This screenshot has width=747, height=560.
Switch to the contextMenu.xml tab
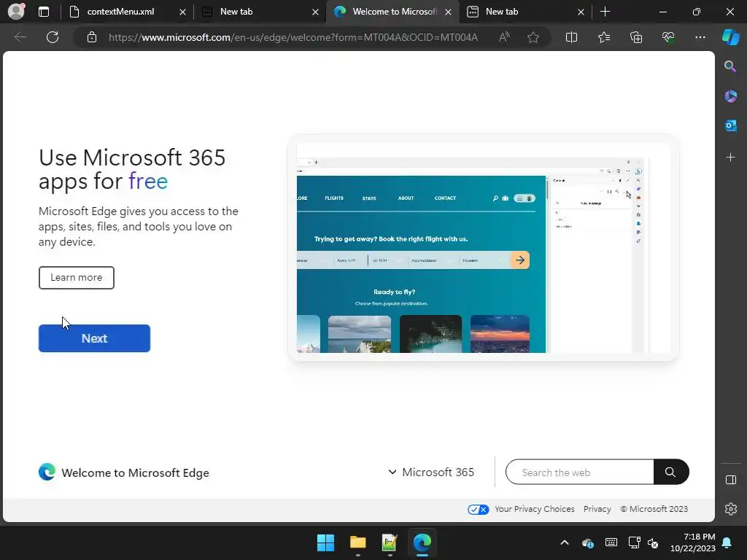[127, 12]
